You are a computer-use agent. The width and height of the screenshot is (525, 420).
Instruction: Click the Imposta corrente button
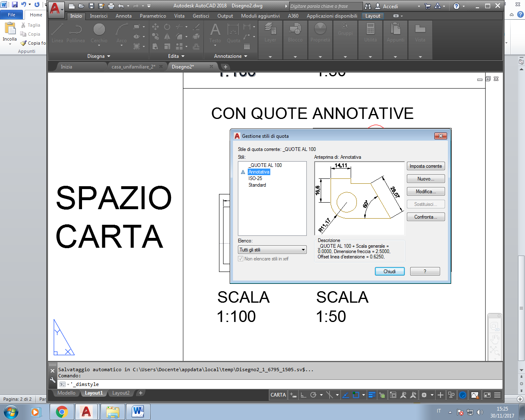pos(426,166)
